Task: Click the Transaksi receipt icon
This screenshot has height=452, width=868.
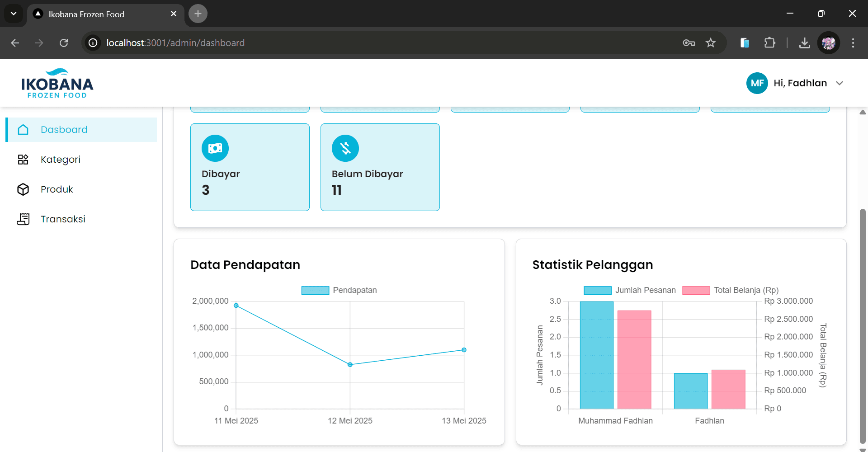Action: click(x=23, y=219)
